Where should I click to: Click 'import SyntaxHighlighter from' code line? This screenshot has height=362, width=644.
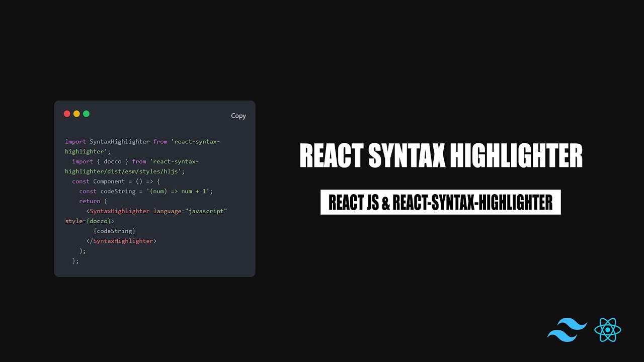pyautogui.click(x=142, y=142)
